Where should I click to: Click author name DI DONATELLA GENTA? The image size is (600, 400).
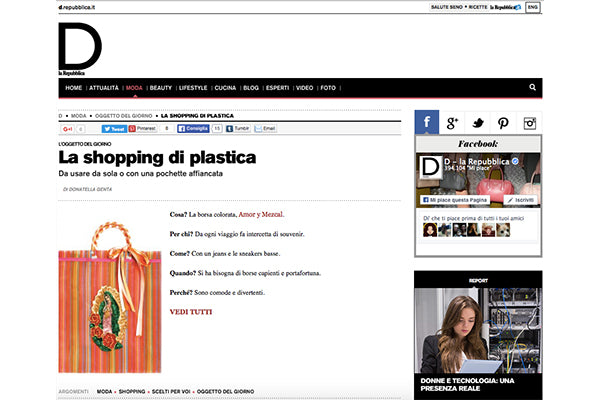pyautogui.click(x=87, y=189)
